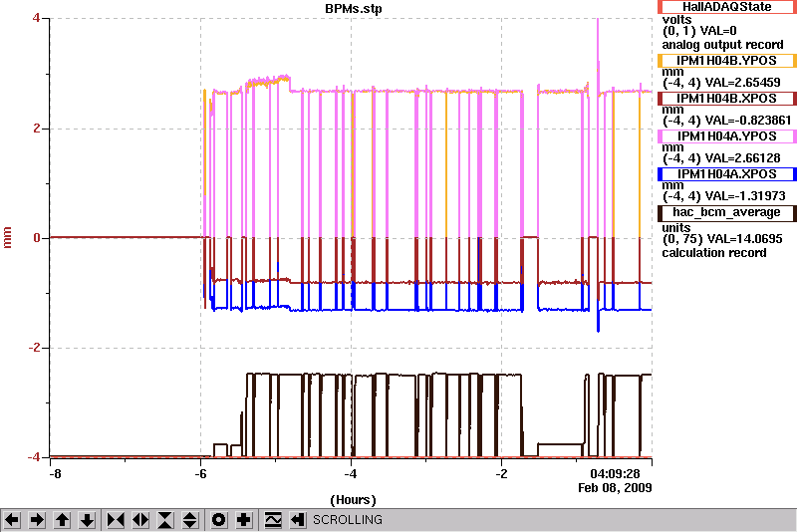Screen dimensions: 797x532
Task: Click the 'units' label under hac_bcm_average
Action: point(676,227)
